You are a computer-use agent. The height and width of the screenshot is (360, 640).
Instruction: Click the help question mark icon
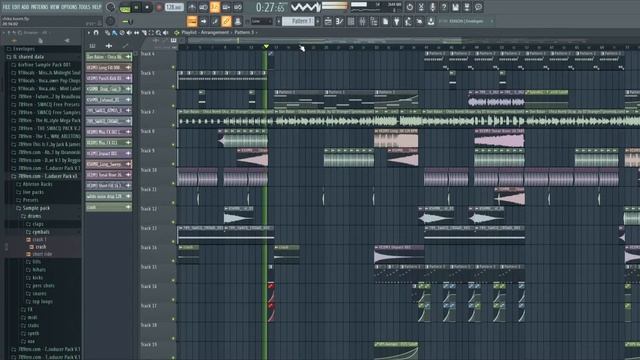pos(444,7)
